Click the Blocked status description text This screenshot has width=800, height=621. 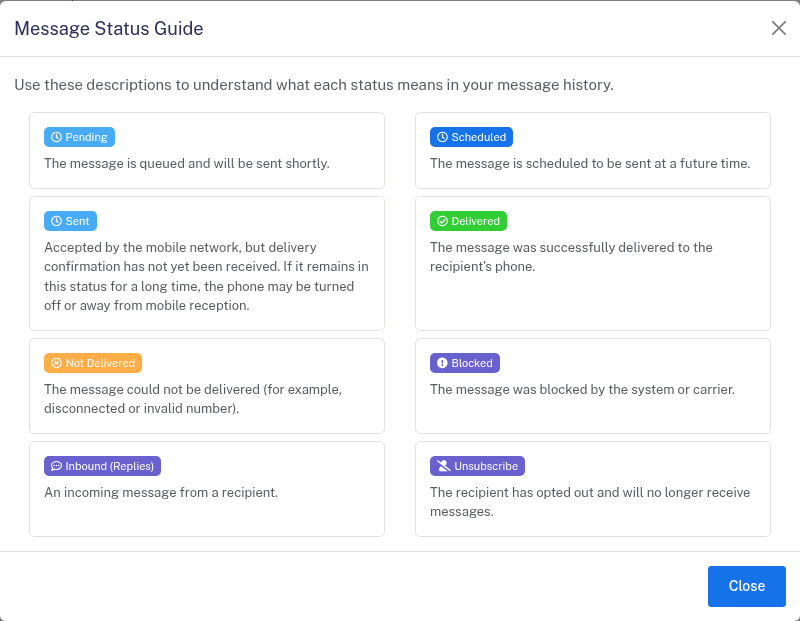pos(582,389)
